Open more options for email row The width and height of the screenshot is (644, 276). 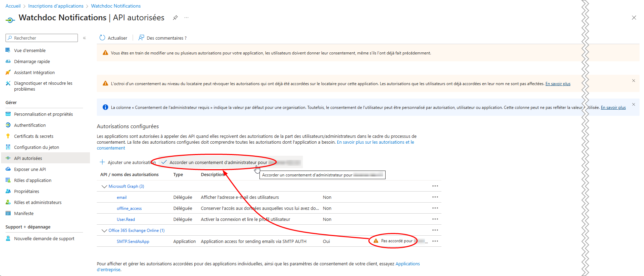coord(435,197)
